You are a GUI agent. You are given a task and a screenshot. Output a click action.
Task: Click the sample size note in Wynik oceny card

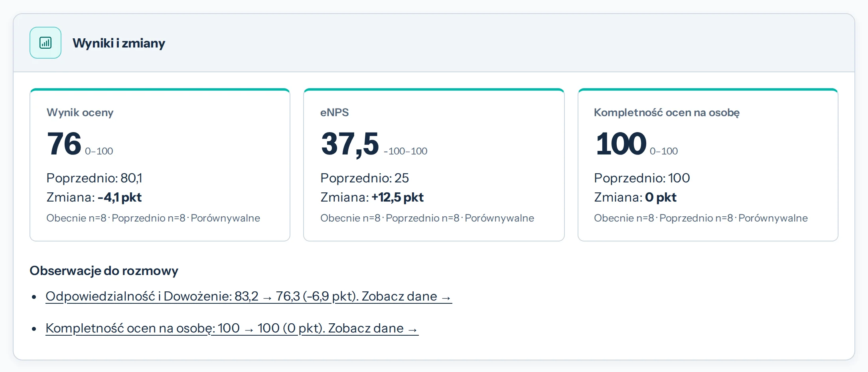point(153,218)
